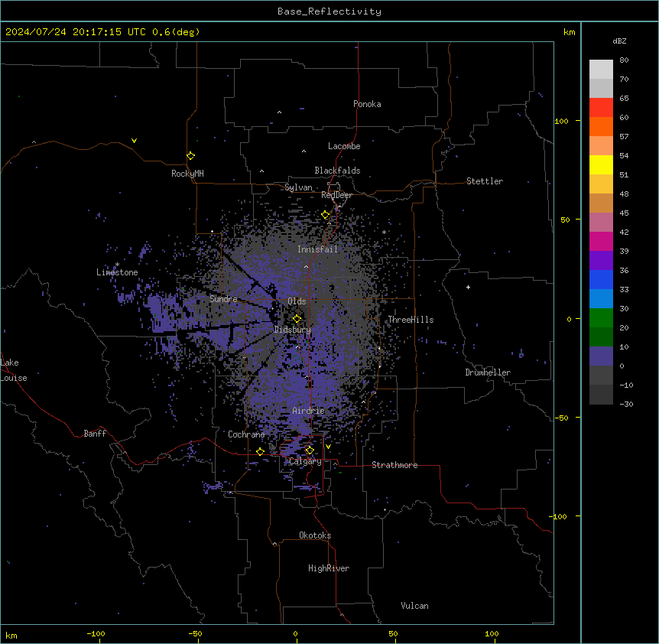Click the Base_Reflectivity title

(x=329, y=11)
